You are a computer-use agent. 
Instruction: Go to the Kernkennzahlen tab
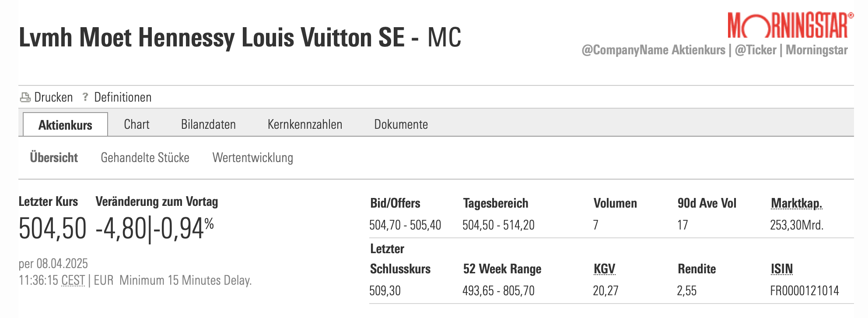[305, 124]
